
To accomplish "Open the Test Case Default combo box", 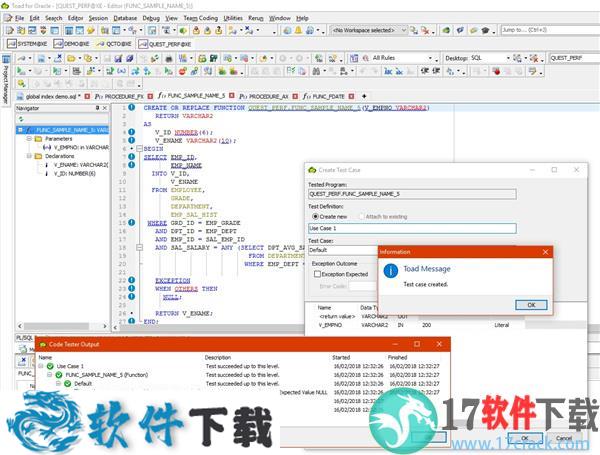I will point(342,250).
